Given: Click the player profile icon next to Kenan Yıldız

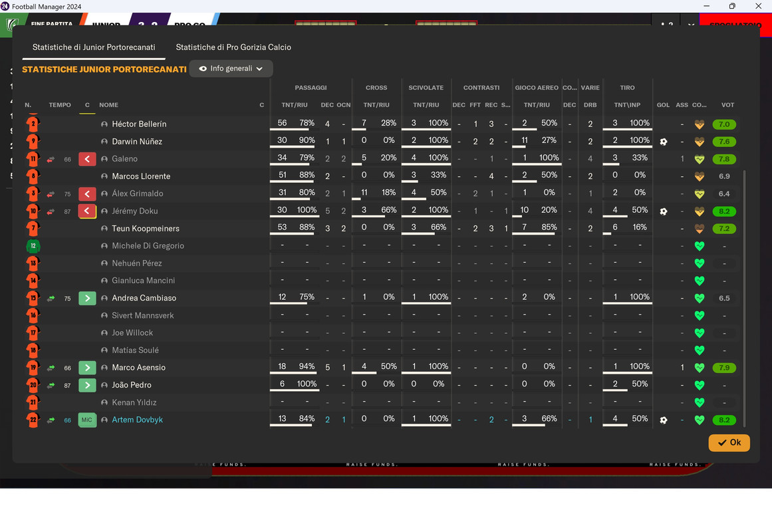Looking at the screenshot, I should point(104,402).
